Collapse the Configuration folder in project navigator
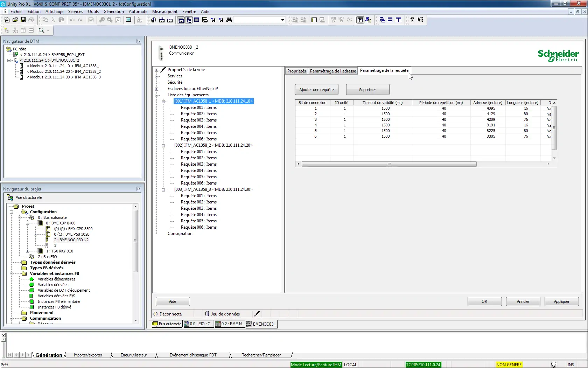588x368 pixels. (12, 212)
